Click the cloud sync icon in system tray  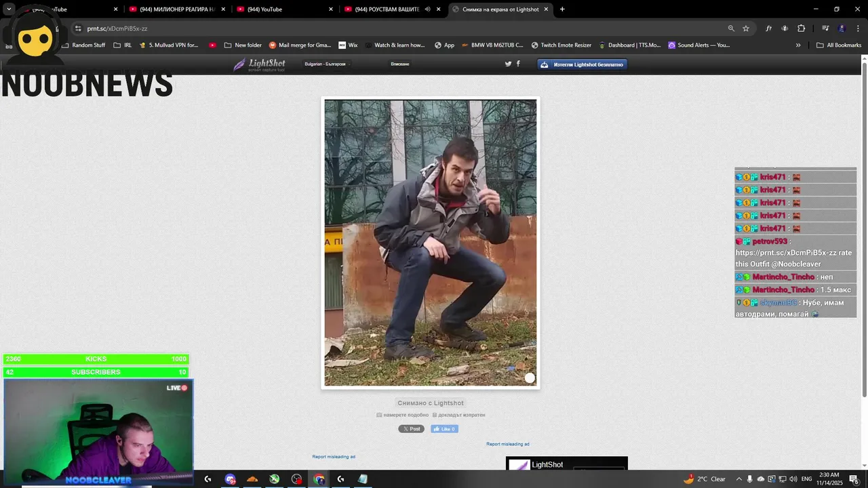click(761, 479)
